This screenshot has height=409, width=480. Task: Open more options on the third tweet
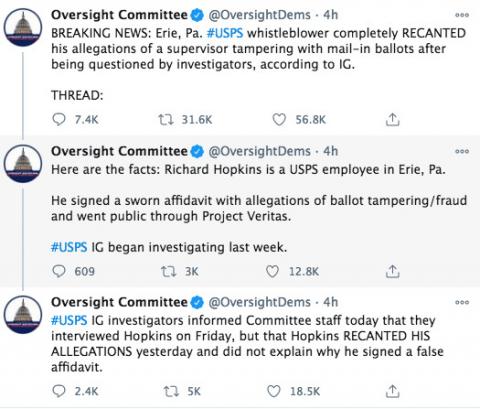tap(462, 302)
